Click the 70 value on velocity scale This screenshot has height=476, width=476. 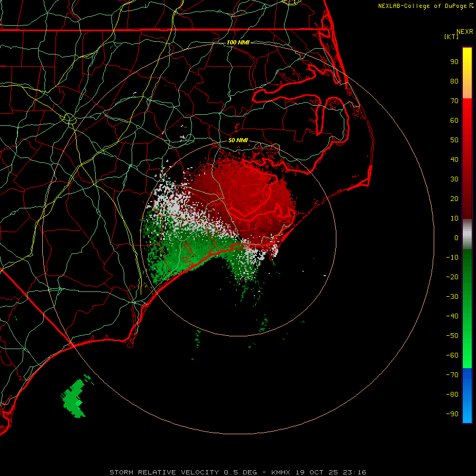coord(454,101)
